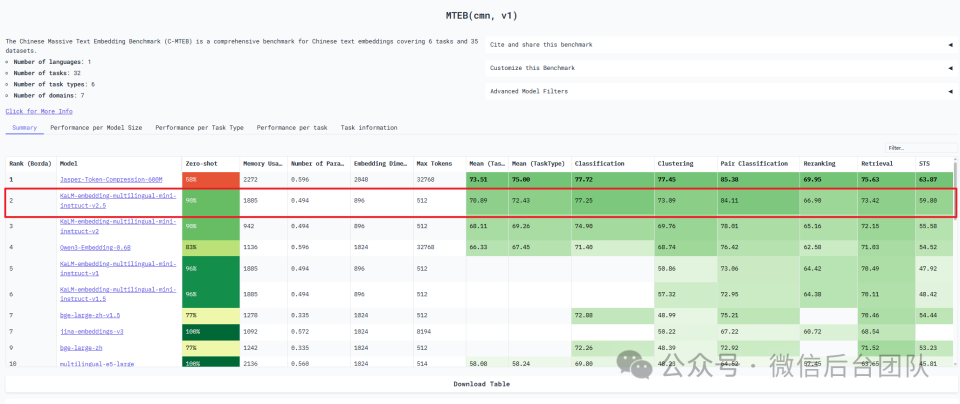Sort by the Retrieval column header

[x=887, y=164]
